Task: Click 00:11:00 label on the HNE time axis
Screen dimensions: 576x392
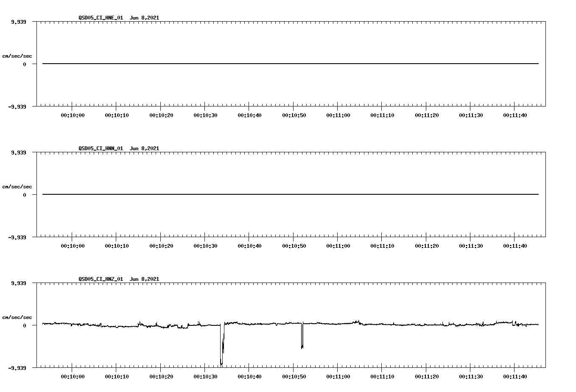Action: (x=338, y=115)
